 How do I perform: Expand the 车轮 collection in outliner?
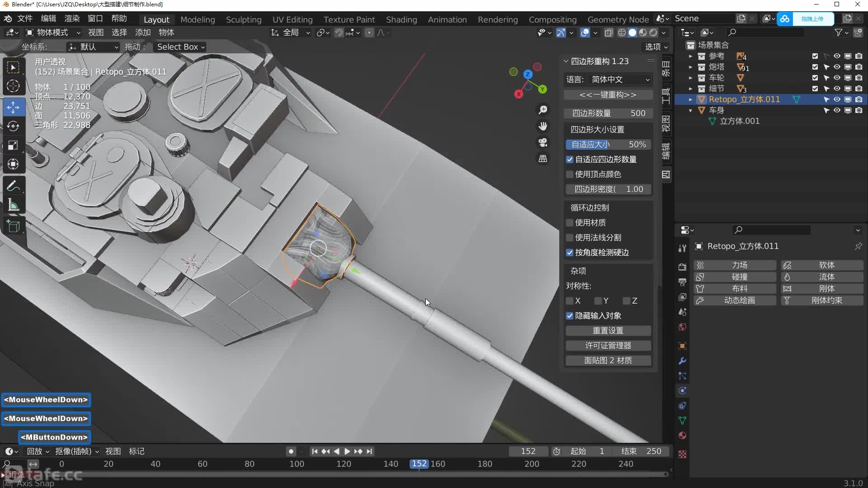click(690, 78)
